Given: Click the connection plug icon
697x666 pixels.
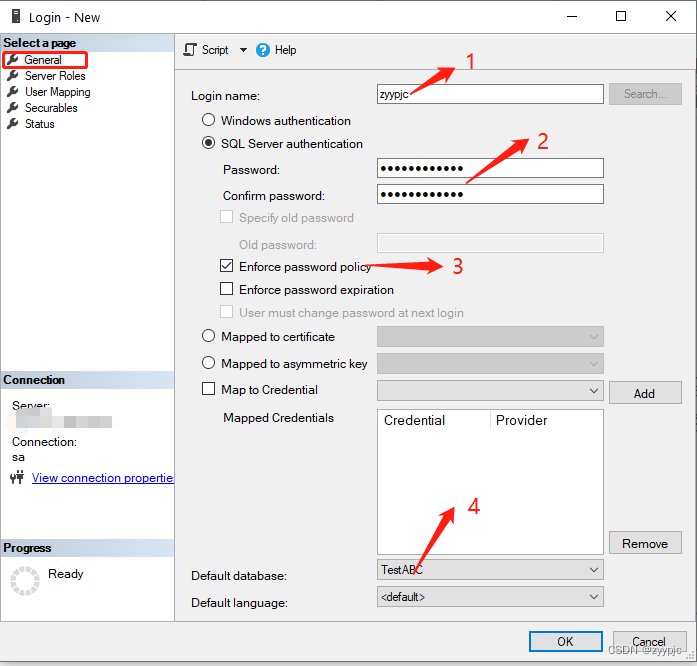Looking at the screenshot, I should tap(17, 478).
